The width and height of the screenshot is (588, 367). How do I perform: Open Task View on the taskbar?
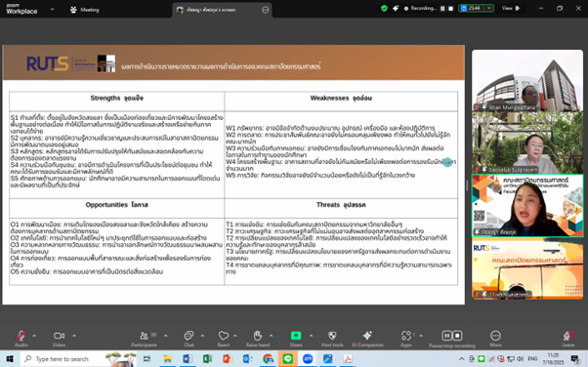(x=147, y=359)
